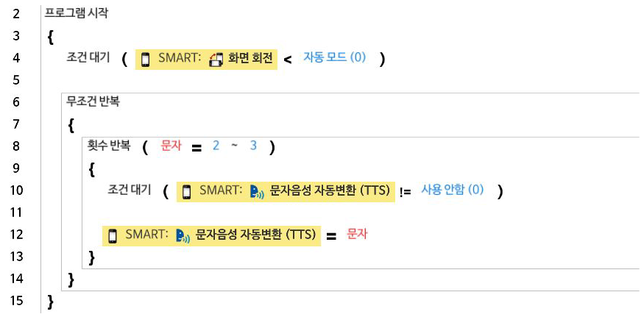
Task: Click the 조건 대기 keyword before the TTS condition
Action: pos(130,190)
